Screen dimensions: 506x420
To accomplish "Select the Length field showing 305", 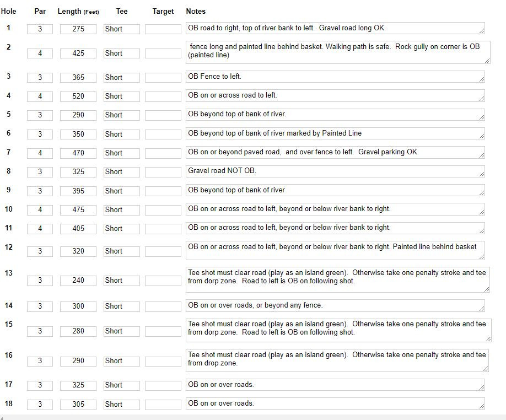I will pos(78,405).
